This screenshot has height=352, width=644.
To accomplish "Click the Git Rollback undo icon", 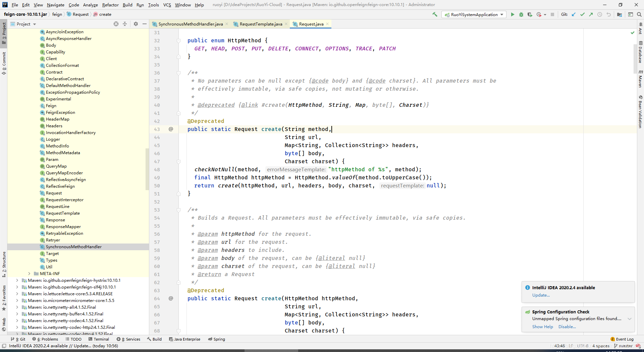I will (x=608, y=14).
